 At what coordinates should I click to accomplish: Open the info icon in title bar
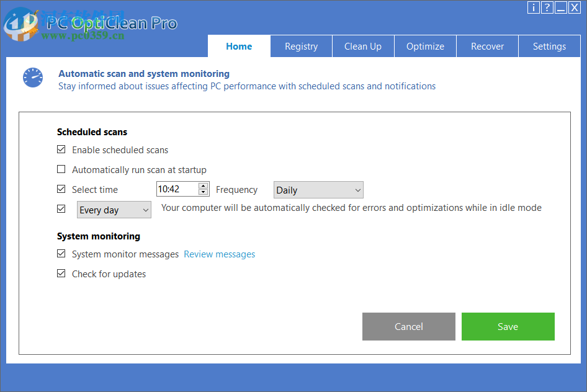coord(534,7)
